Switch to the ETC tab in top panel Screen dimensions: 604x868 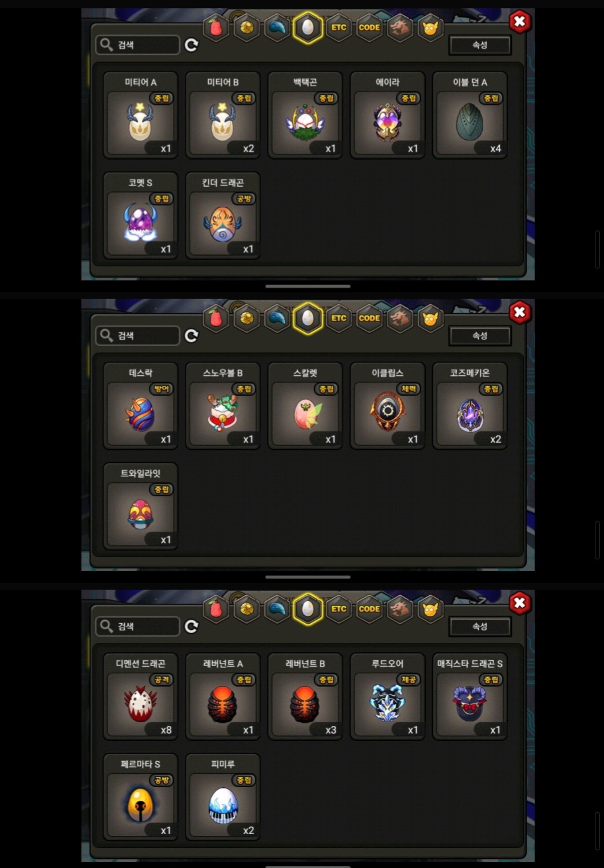338,27
